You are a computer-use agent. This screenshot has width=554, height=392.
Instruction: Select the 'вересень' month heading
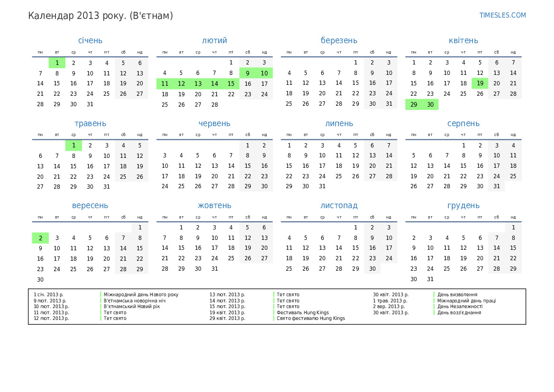point(90,205)
